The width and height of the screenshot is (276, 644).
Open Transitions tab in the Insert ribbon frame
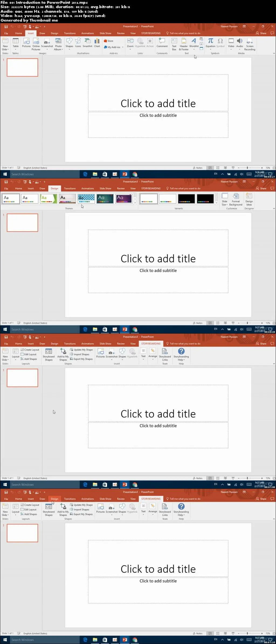[x=70, y=33]
